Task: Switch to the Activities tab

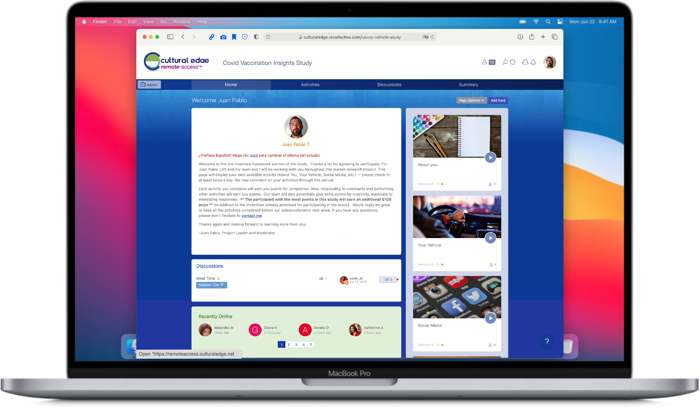Action: coord(310,85)
